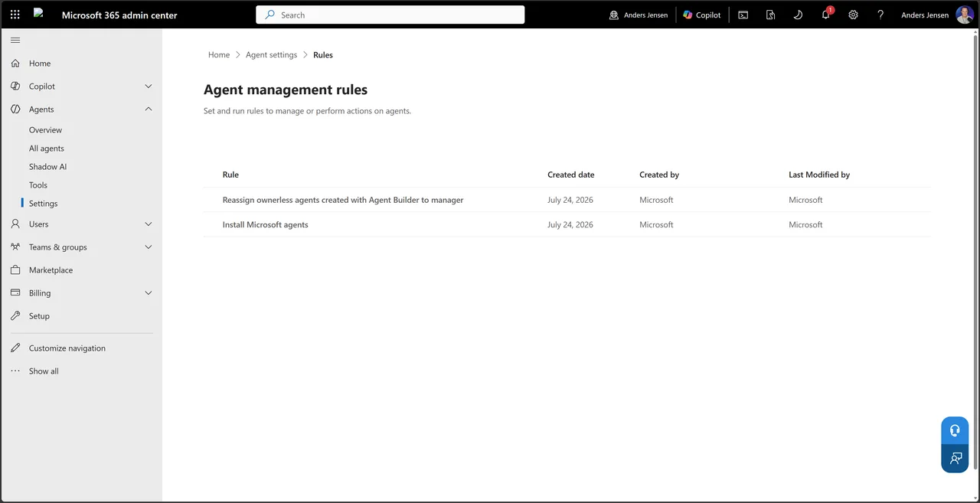
Task: Click Last Modified by cell of Reassign rule
Action: pos(805,200)
